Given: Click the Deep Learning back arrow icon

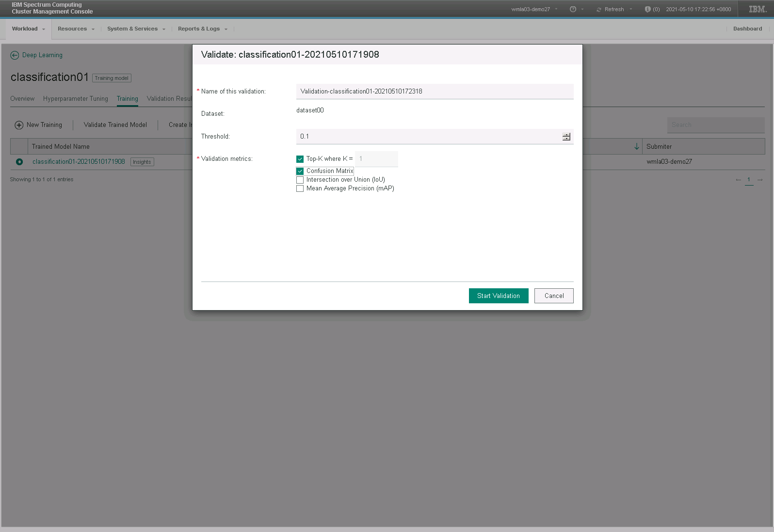Looking at the screenshot, I should coord(15,55).
